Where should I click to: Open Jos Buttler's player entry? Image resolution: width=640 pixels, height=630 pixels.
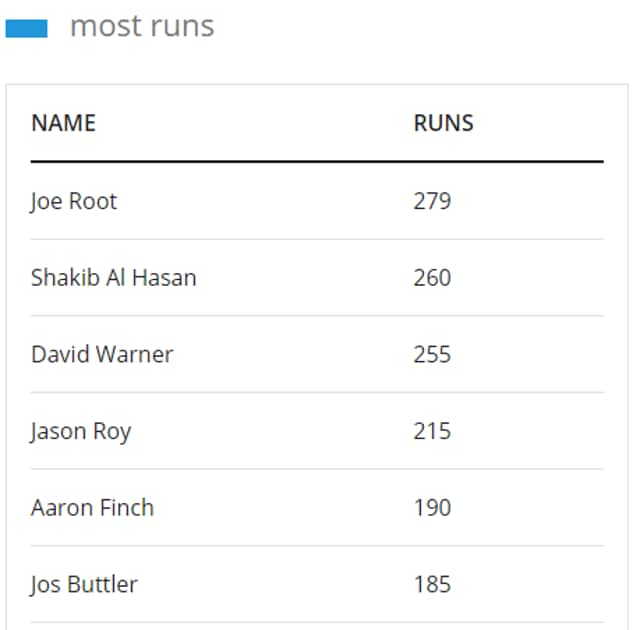click(84, 585)
